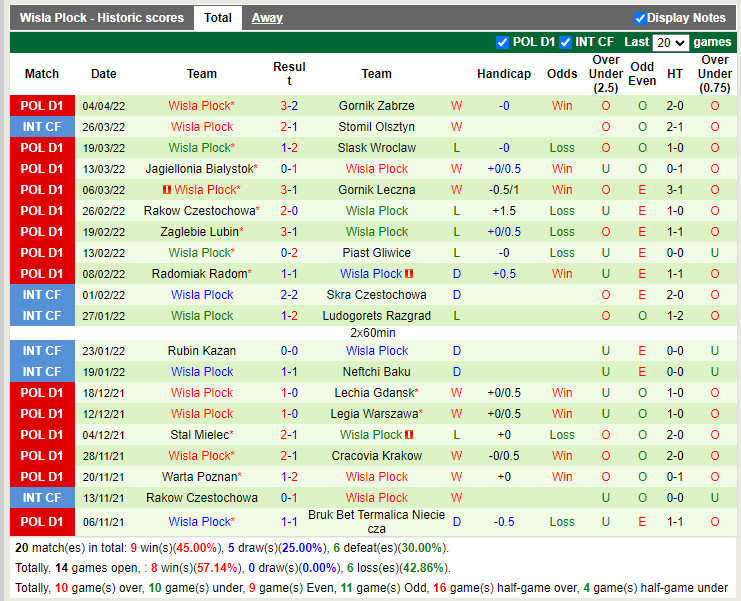
Task: Switch to the Total tab
Action: click(218, 18)
